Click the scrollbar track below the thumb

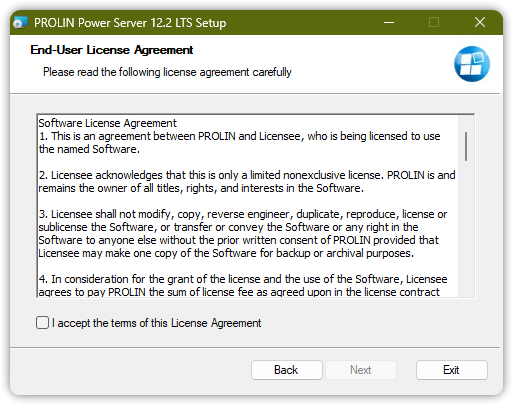466,230
